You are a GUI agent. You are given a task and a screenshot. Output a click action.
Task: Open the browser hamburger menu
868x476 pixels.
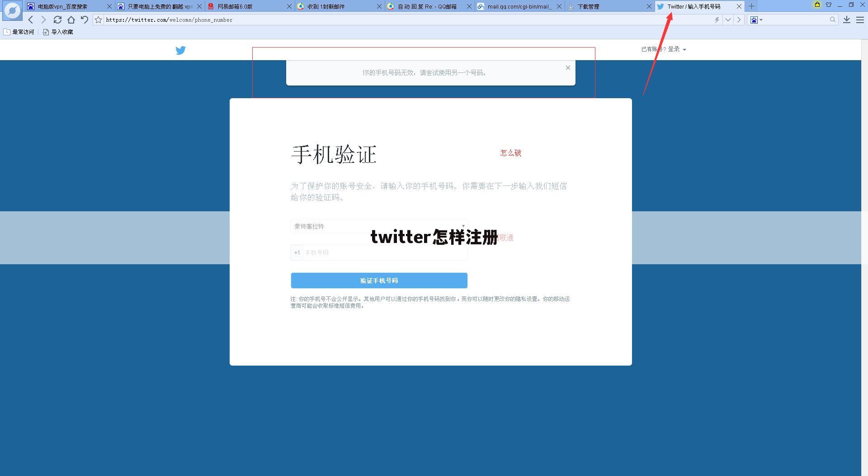point(860,20)
